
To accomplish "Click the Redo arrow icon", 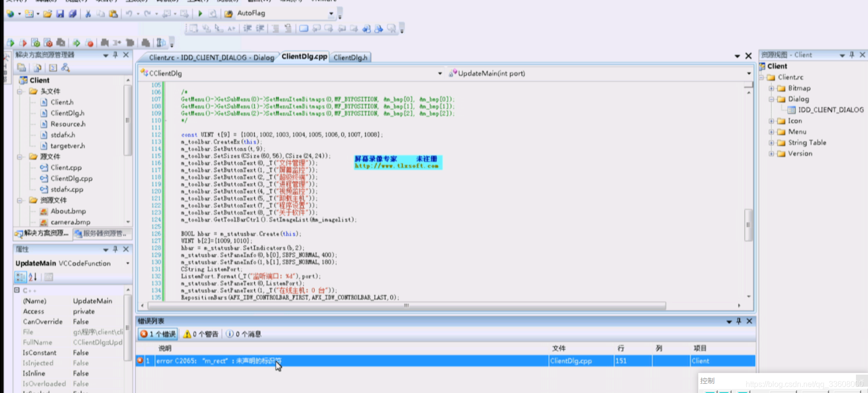I will (x=147, y=14).
